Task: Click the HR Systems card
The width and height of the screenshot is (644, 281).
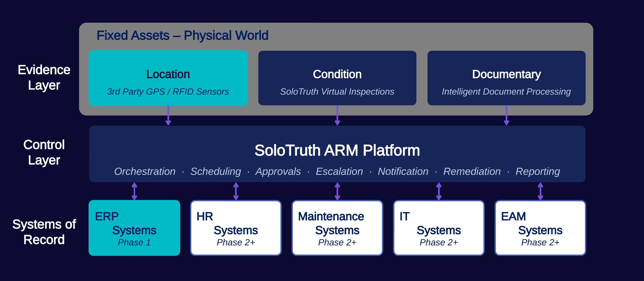Action: pos(236,228)
